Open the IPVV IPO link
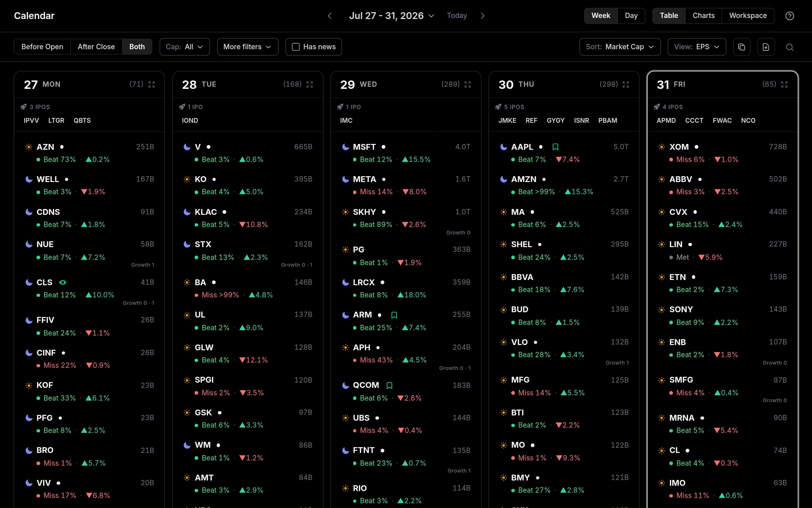The width and height of the screenshot is (812, 508). click(x=31, y=121)
